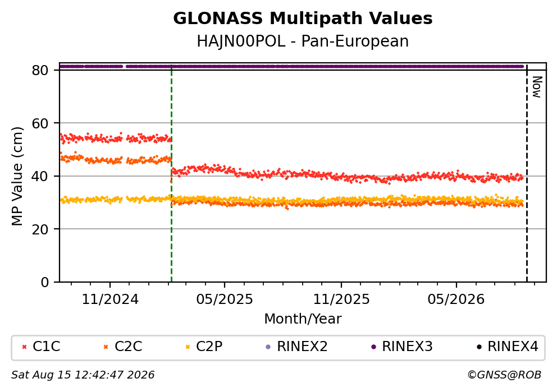Click the 11/2024 x-axis label

[x=110, y=300]
